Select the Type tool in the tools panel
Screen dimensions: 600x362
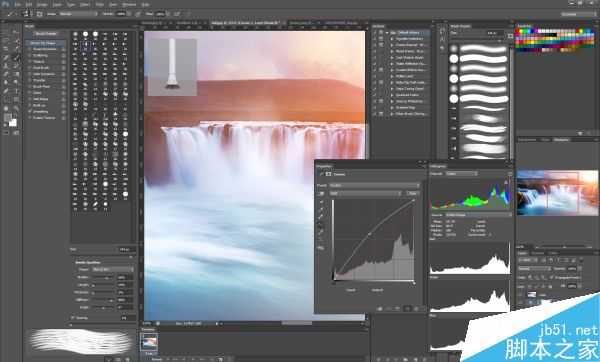coord(17,91)
